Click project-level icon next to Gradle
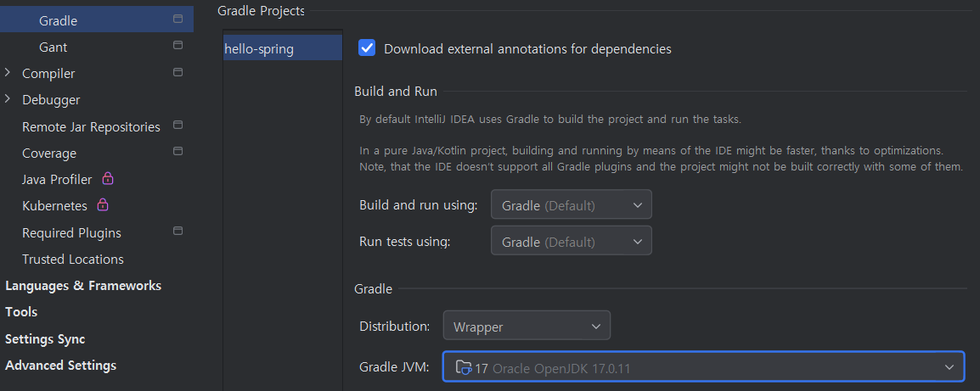This screenshot has width=980, height=391. [177, 19]
